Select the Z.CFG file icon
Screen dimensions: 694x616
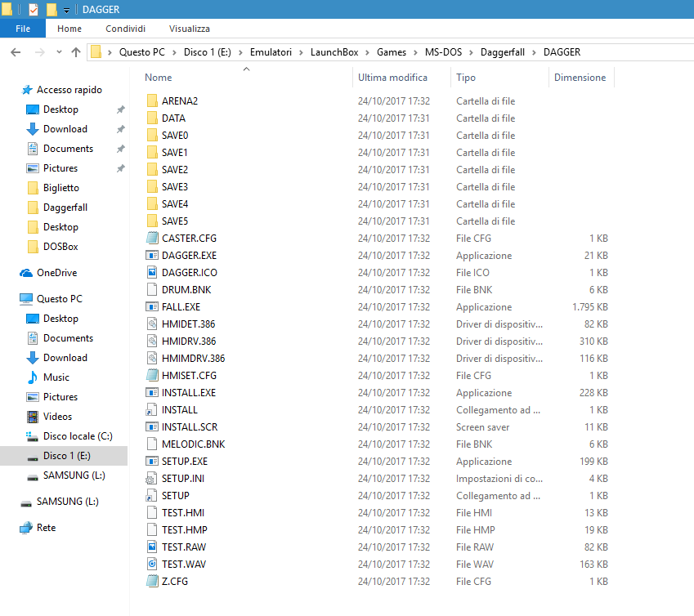152,581
